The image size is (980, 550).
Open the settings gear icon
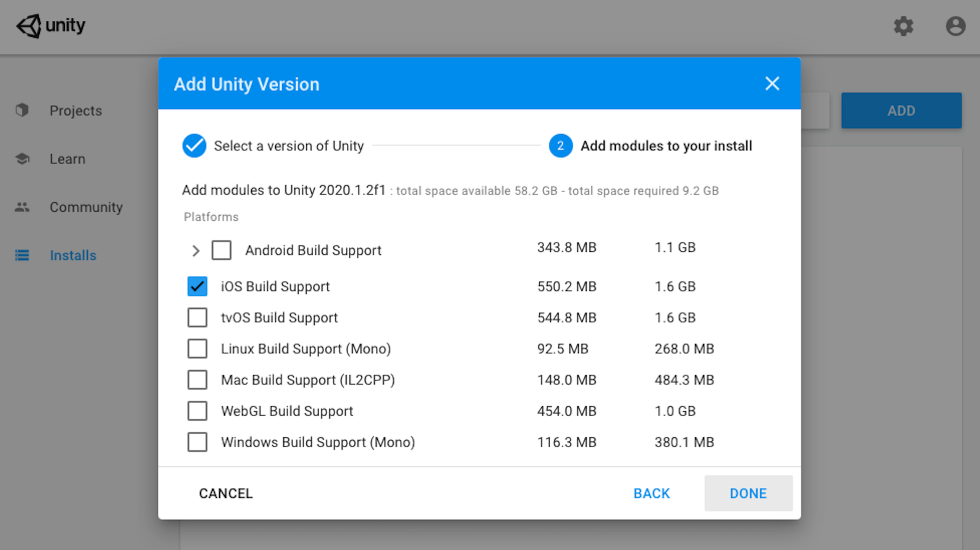click(x=903, y=26)
